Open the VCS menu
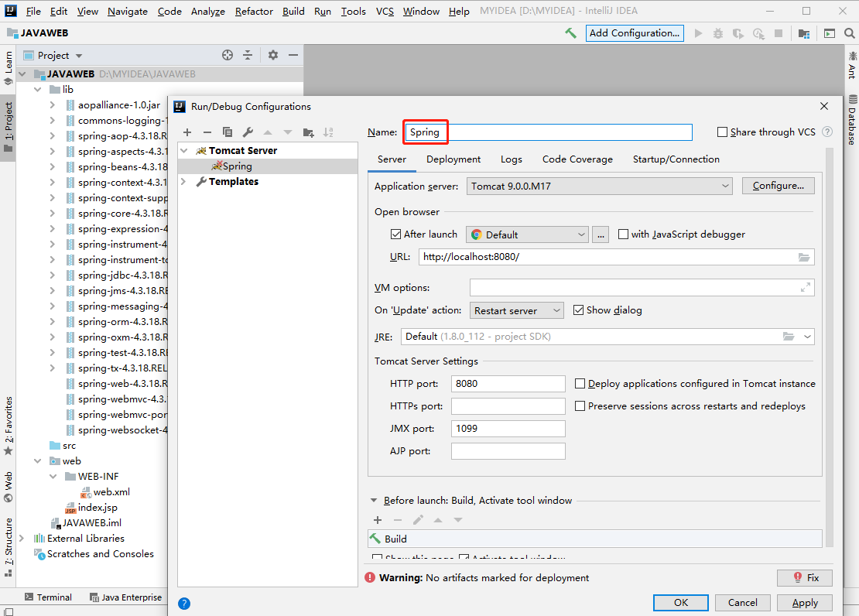This screenshot has height=616, width=859. click(x=385, y=11)
